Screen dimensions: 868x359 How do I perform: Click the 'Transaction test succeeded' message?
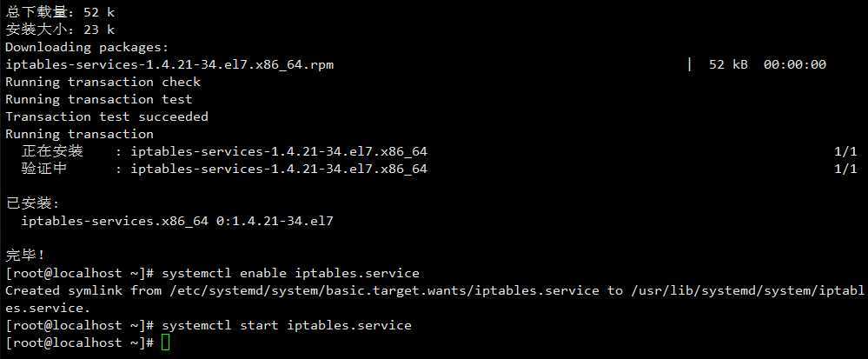(107, 116)
